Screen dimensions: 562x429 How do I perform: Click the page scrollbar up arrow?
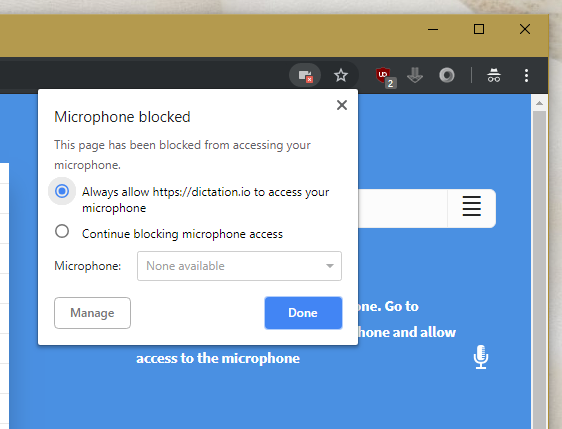(539, 103)
